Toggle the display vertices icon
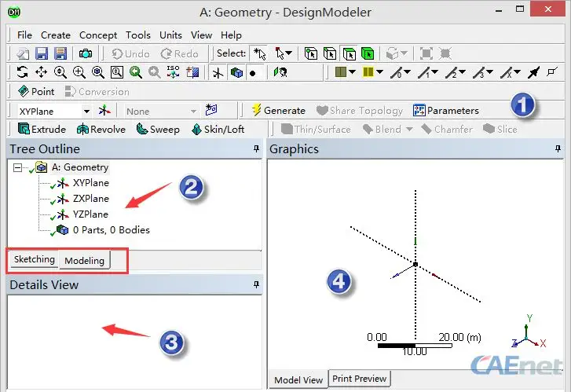This screenshot has height=392, width=571. pos(552,71)
